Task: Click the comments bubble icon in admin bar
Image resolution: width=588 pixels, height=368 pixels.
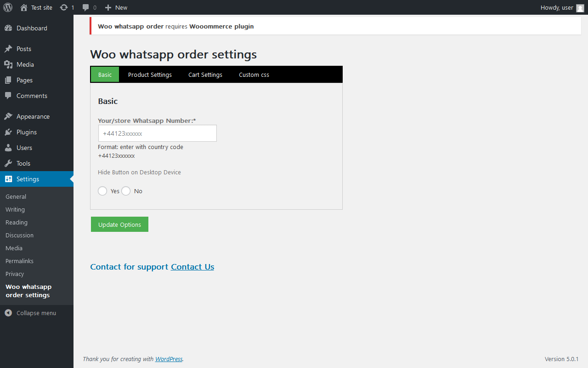Action: [86, 7]
